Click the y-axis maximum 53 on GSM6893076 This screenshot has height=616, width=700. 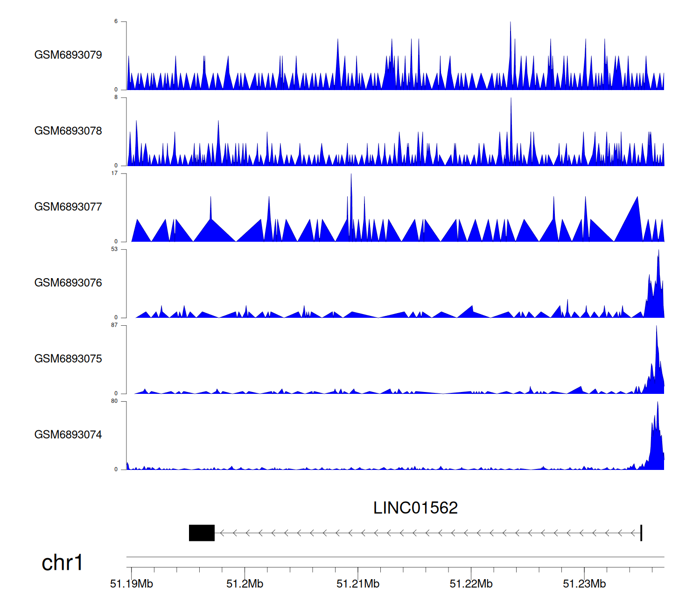coord(114,249)
